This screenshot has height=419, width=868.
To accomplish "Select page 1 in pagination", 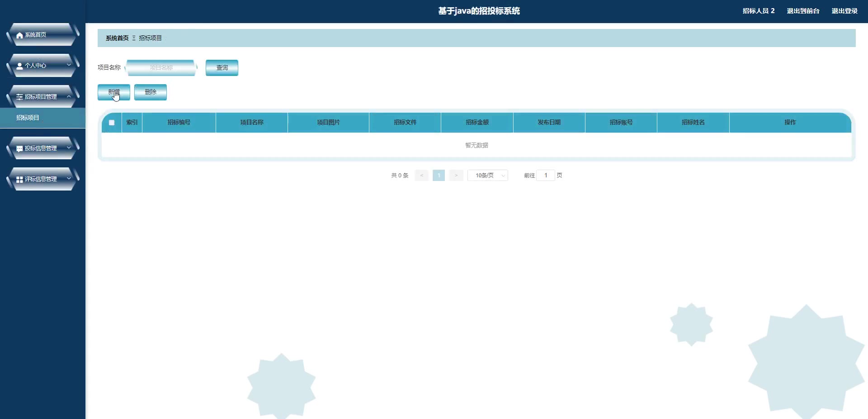I will [439, 176].
